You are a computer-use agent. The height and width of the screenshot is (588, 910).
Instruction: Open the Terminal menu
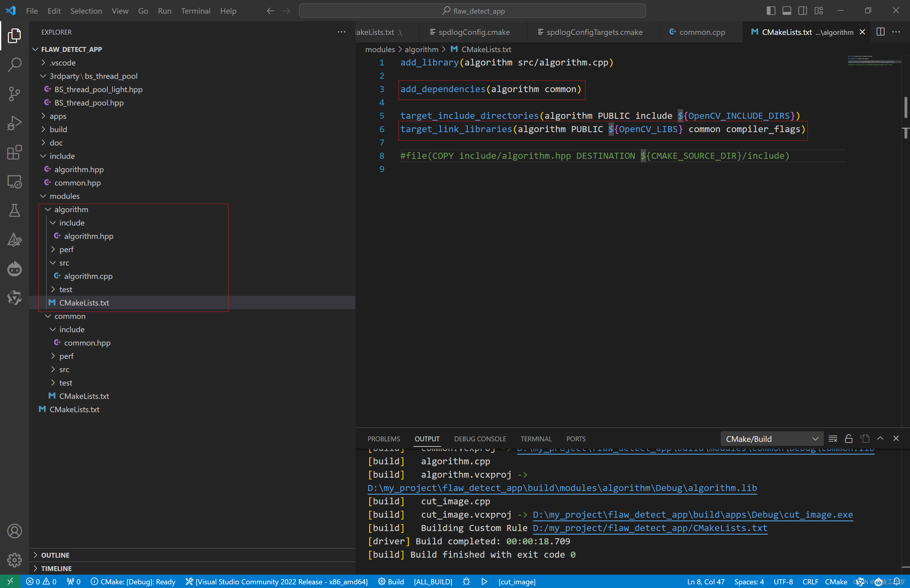click(195, 11)
